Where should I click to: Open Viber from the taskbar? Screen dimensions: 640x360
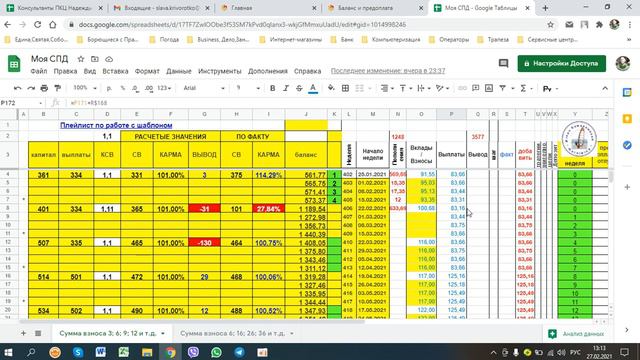pyautogui.click(x=193, y=352)
